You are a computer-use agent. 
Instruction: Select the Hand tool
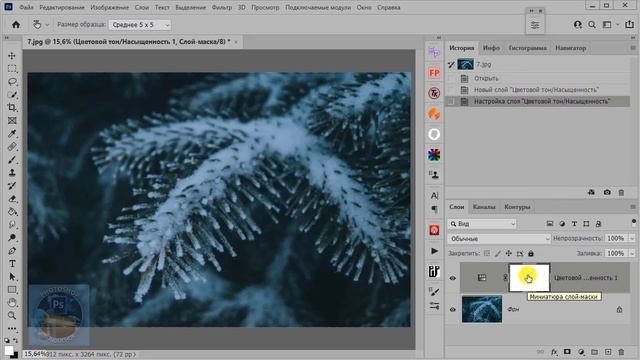tap(12, 303)
